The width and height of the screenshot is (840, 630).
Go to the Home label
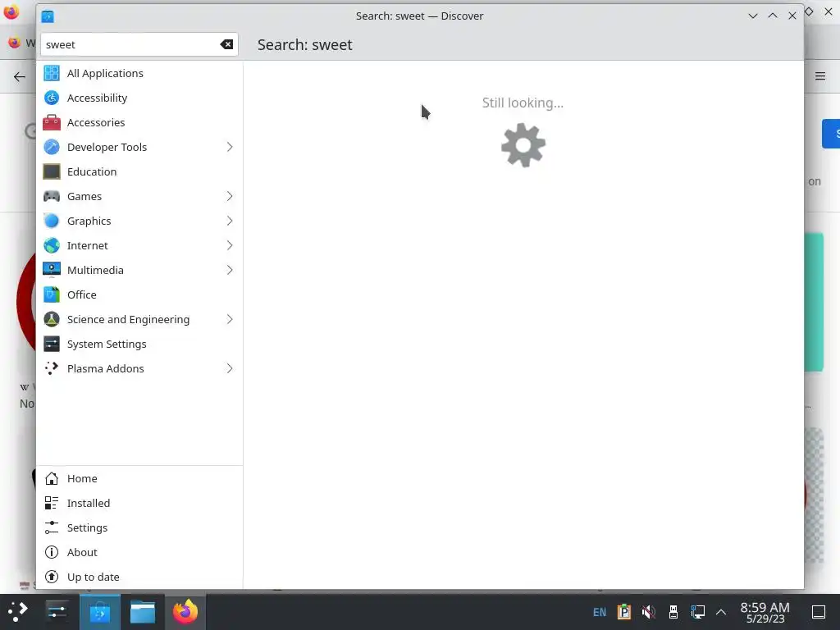point(82,479)
